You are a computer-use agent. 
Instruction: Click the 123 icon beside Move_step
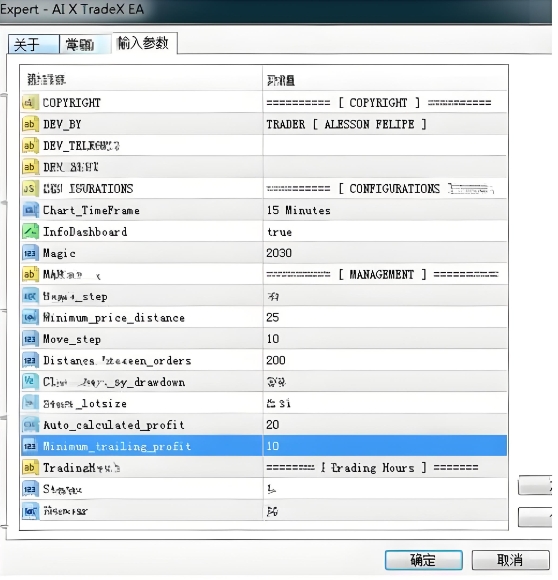point(30,339)
